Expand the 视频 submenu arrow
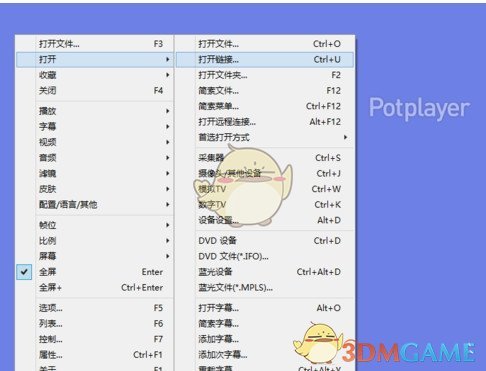This screenshot has height=371, width=486. click(x=168, y=142)
